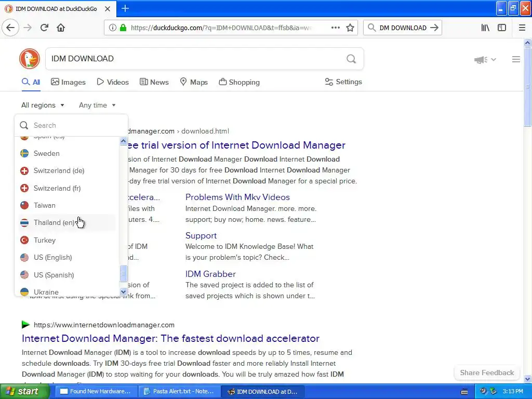Viewport: 532px width, 399px height.
Task: Open the search Settings option
Action: pyautogui.click(x=343, y=82)
